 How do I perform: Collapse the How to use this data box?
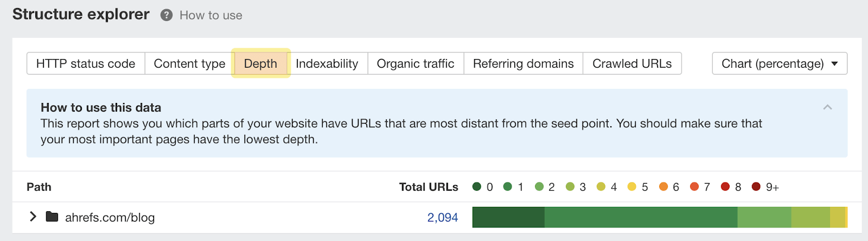827,107
